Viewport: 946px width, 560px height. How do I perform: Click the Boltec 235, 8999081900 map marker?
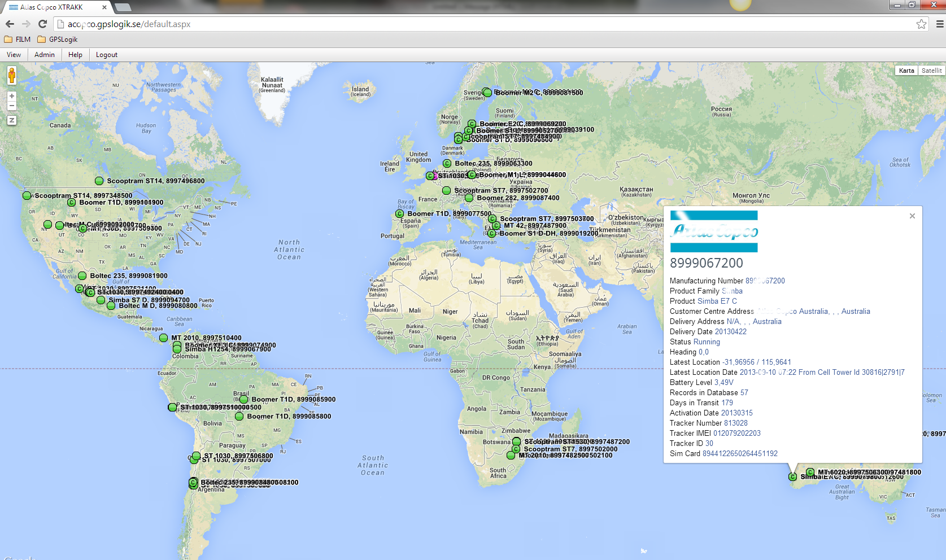coord(82,276)
